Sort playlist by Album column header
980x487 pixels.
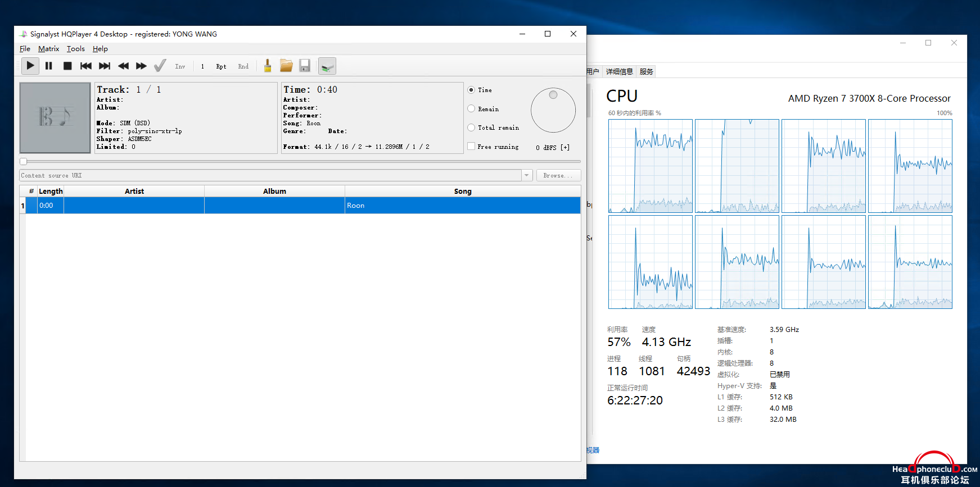[274, 191]
